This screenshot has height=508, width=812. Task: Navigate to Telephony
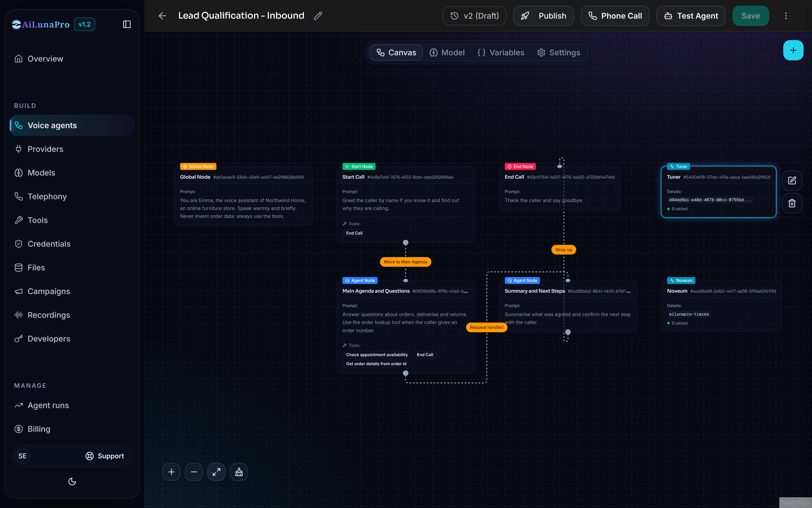72,196
